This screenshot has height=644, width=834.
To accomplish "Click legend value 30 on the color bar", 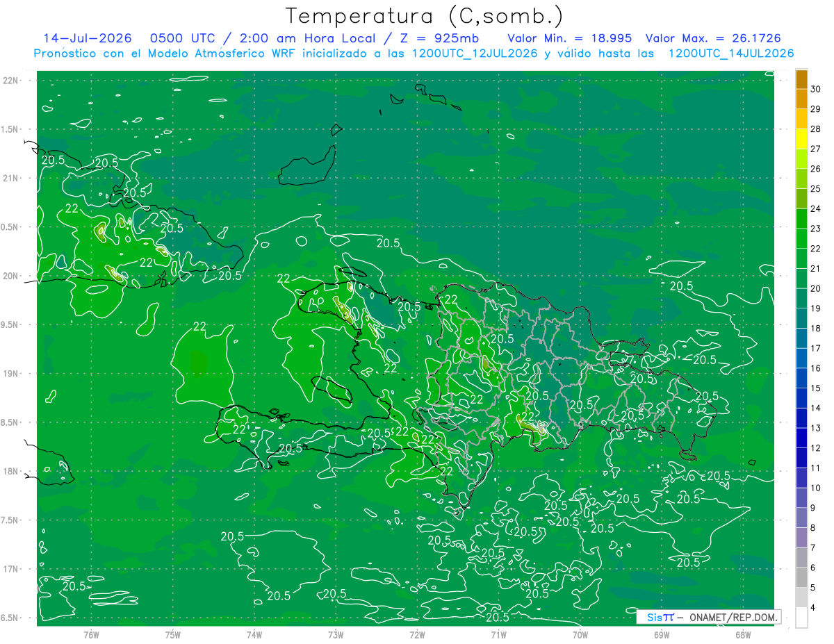I will pos(816,89).
